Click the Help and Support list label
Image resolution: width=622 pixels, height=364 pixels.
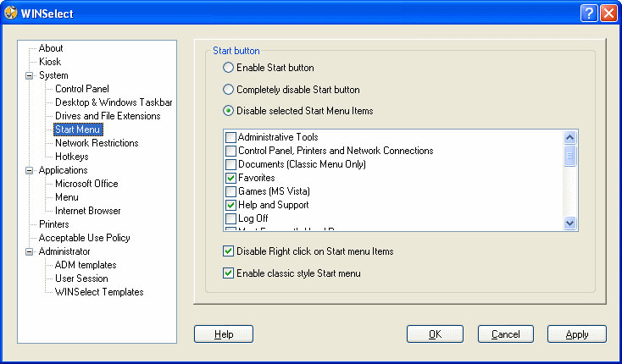pos(274,205)
